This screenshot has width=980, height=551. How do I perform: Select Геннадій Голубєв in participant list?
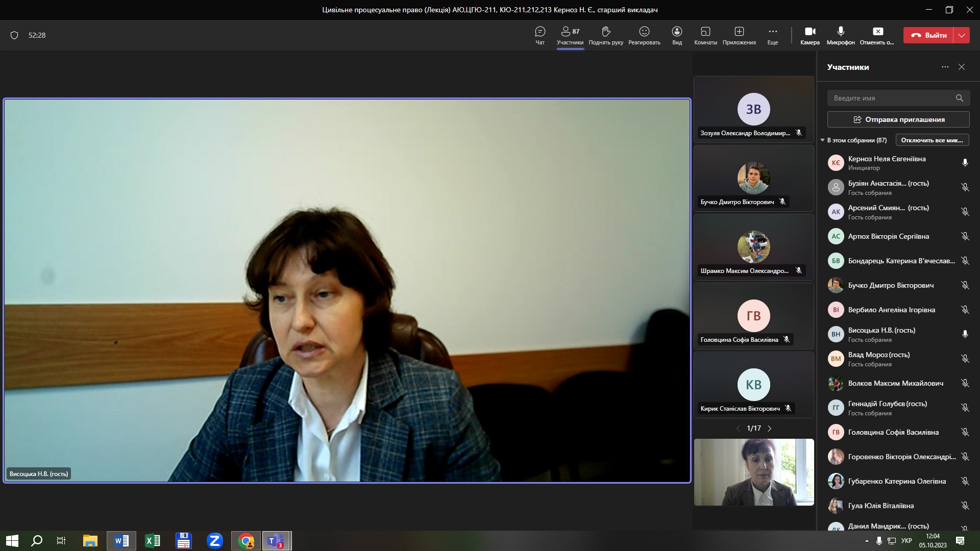point(898,408)
